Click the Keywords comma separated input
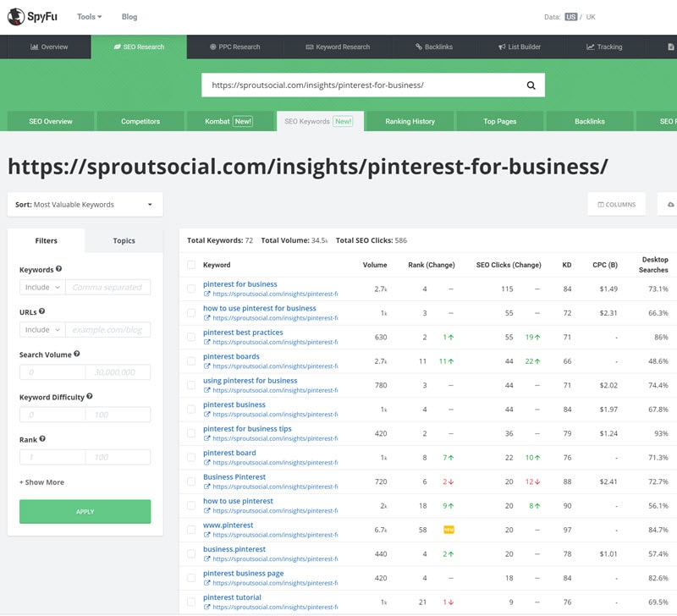Viewport: 677px width, 616px height. pos(108,288)
